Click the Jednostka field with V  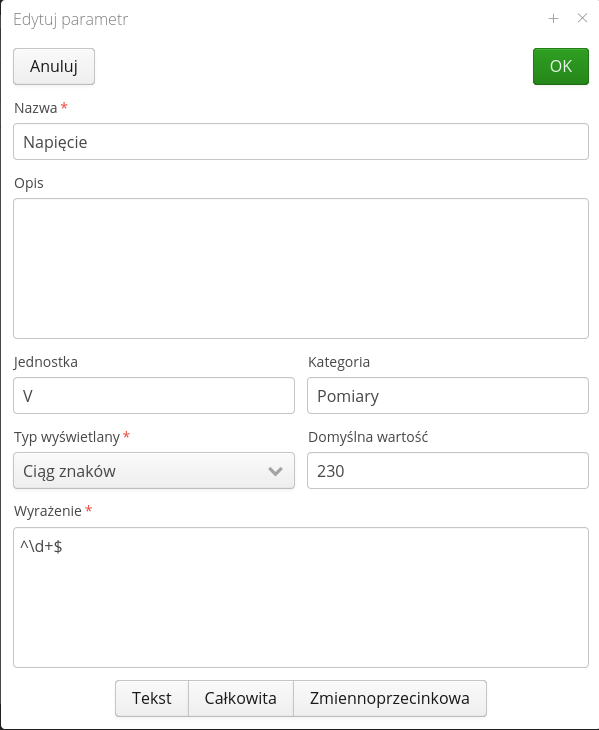point(154,396)
